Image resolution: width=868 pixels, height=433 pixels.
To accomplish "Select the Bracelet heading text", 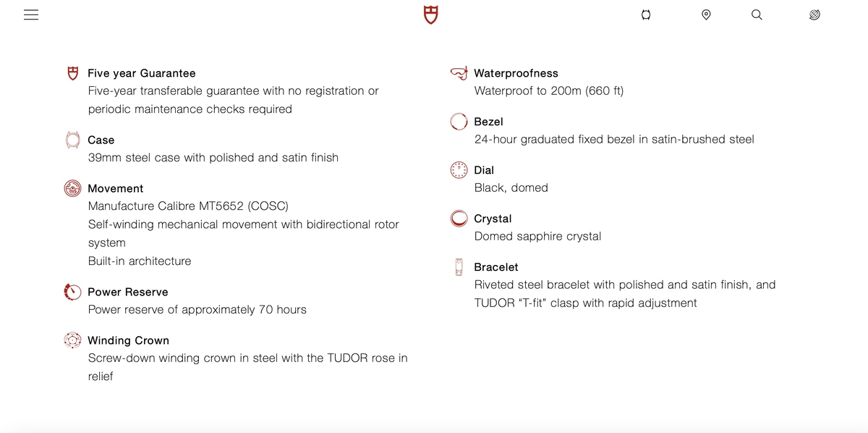I will click(x=495, y=267).
